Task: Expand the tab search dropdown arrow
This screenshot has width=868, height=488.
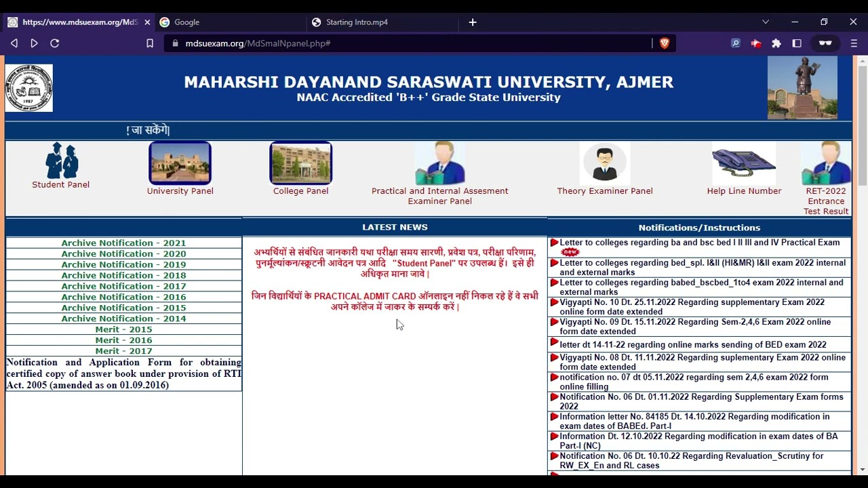Action: coord(766,22)
